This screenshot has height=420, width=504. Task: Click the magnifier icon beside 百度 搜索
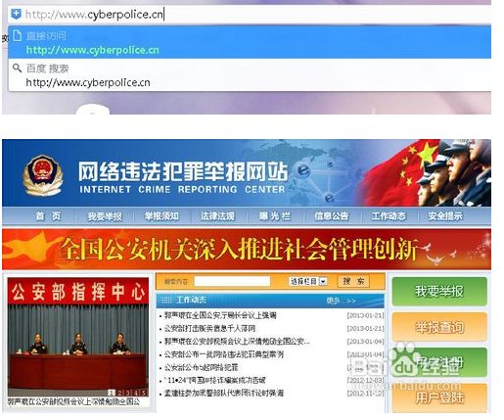click(17, 68)
